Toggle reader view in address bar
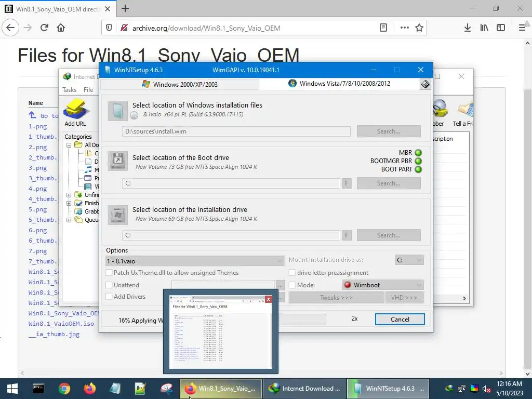The width and height of the screenshot is (532, 399). point(383,28)
